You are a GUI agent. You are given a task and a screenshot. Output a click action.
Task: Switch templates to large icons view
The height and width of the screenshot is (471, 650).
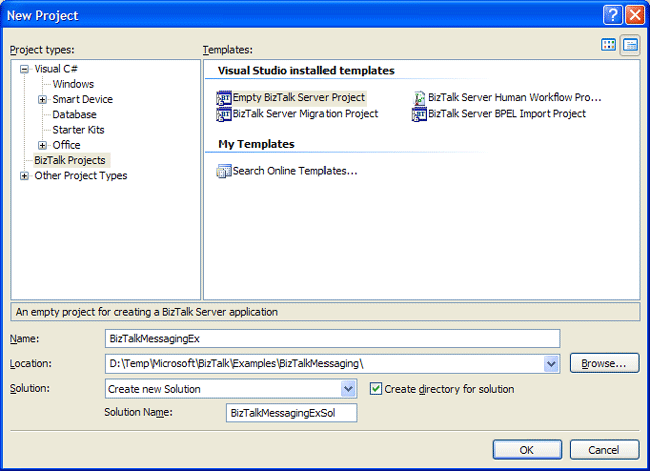coord(608,45)
